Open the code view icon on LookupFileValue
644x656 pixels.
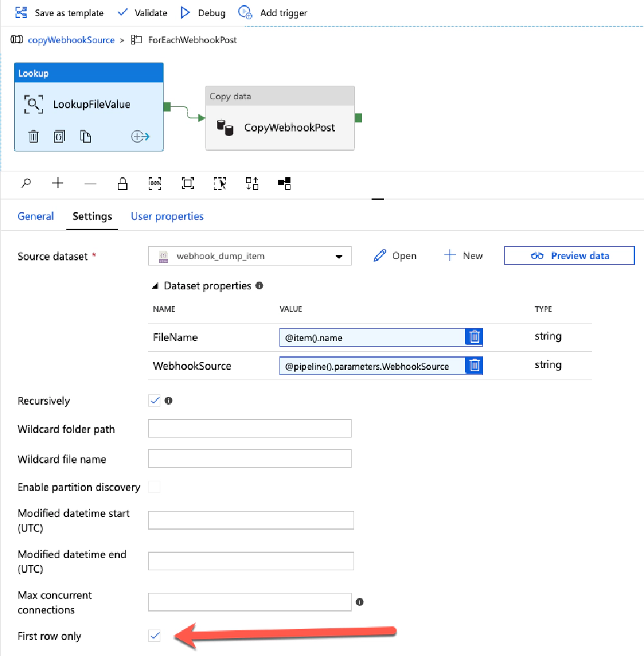click(59, 136)
